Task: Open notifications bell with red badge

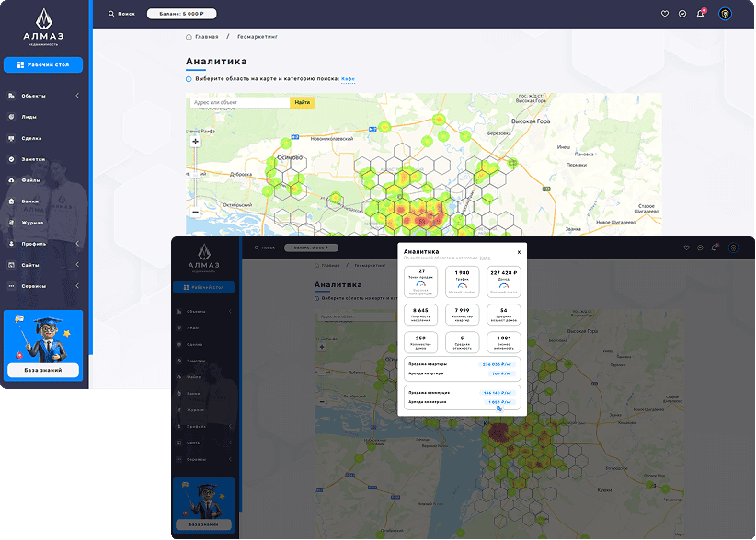Action: [x=700, y=14]
